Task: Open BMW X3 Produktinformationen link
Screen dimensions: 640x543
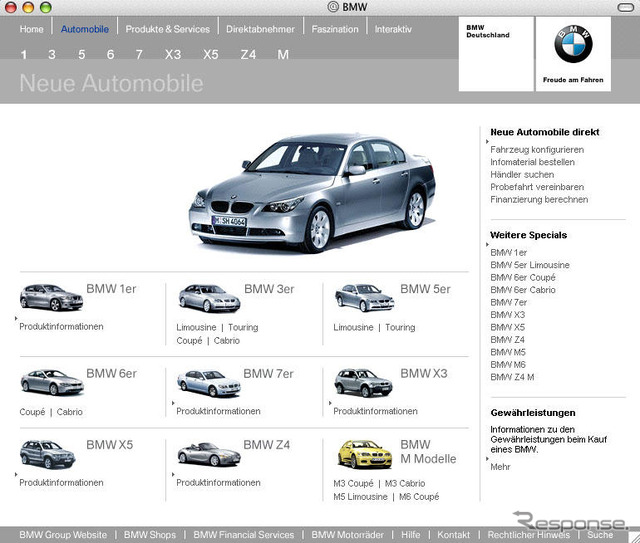Action: click(x=376, y=411)
